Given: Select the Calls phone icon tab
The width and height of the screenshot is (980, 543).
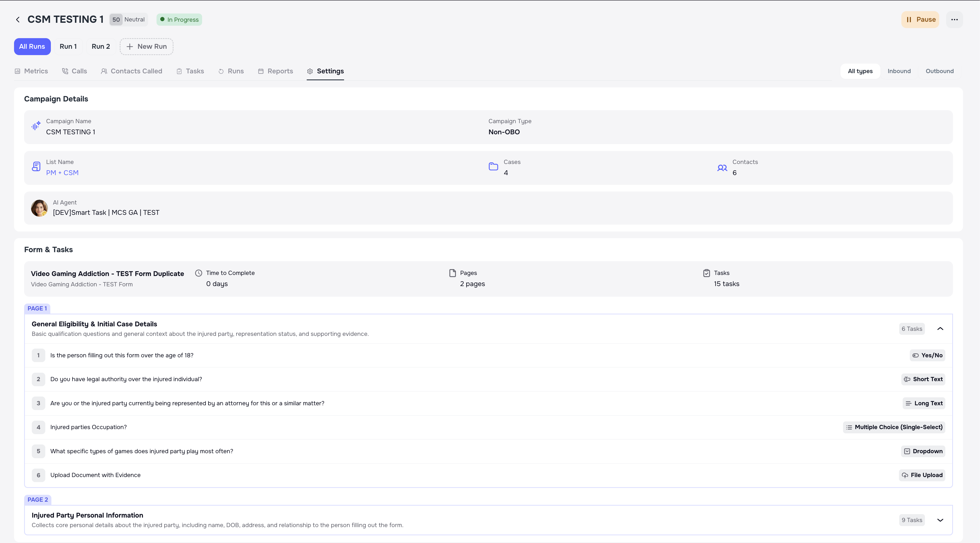Looking at the screenshot, I should (x=65, y=71).
